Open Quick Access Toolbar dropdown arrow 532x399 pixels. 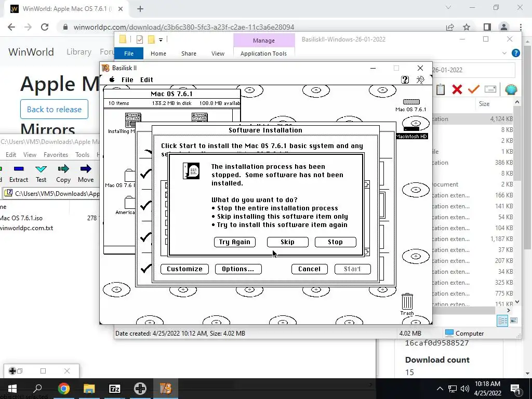[x=161, y=39]
